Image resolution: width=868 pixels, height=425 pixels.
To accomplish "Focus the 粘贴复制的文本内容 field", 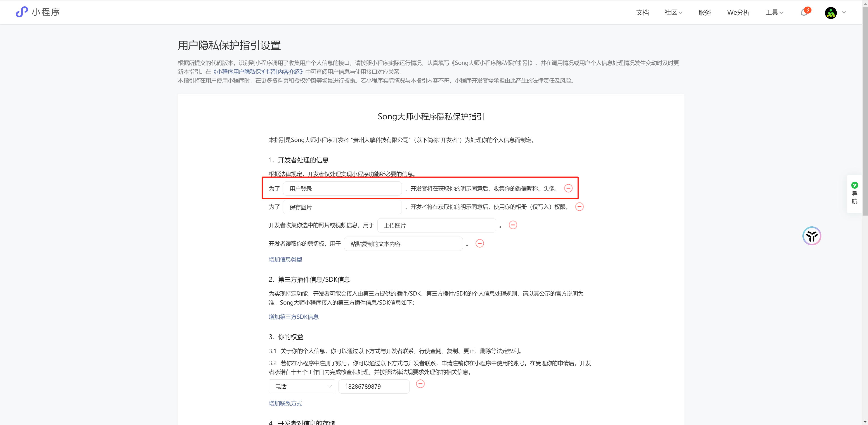I will click(x=403, y=244).
